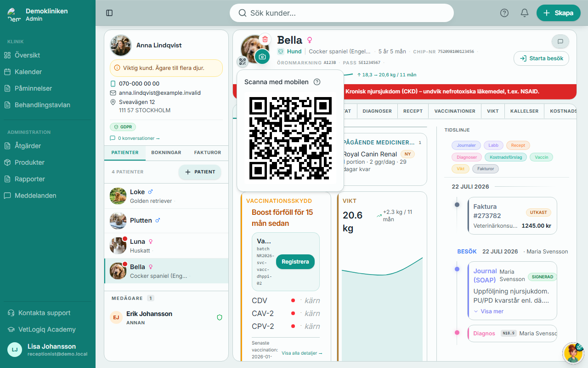The height and width of the screenshot is (368, 588).
Task: Open Meddelanden in the sidebar
Action: pyautogui.click(x=48, y=195)
